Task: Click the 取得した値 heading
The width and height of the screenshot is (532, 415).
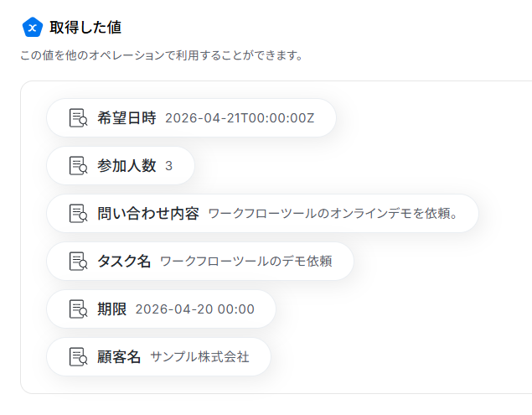Action: point(85,28)
